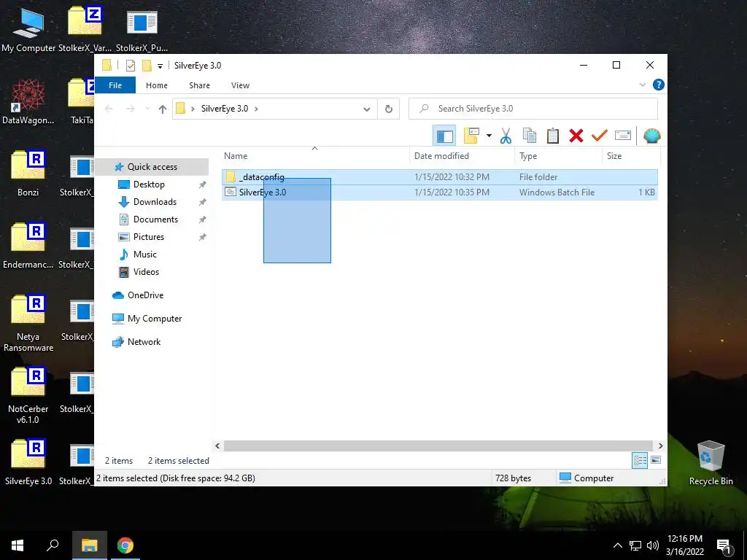Open Music in the navigation pane
747x560 pixels.
pyautogui.click(x=145, y=254)
